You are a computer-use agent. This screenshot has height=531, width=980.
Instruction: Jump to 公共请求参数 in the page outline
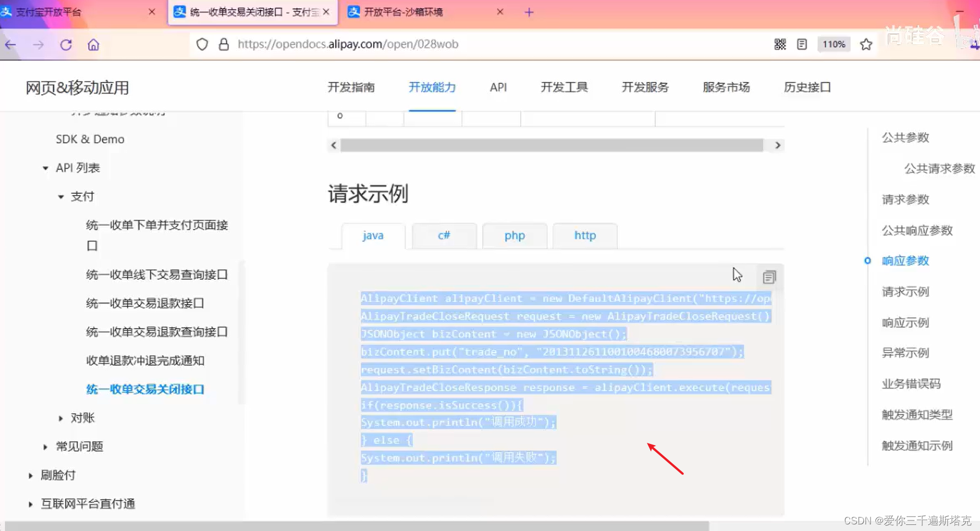point(940,168)
